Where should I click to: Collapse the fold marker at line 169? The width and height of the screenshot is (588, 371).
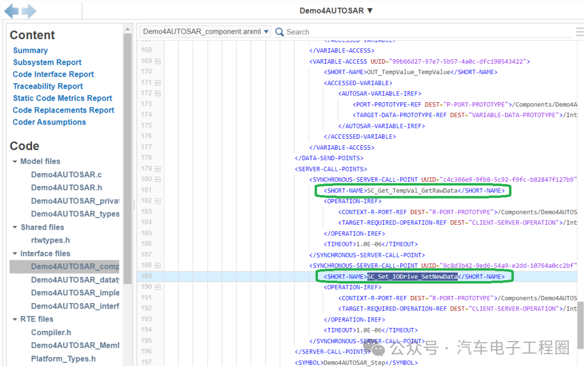point(158,61)
